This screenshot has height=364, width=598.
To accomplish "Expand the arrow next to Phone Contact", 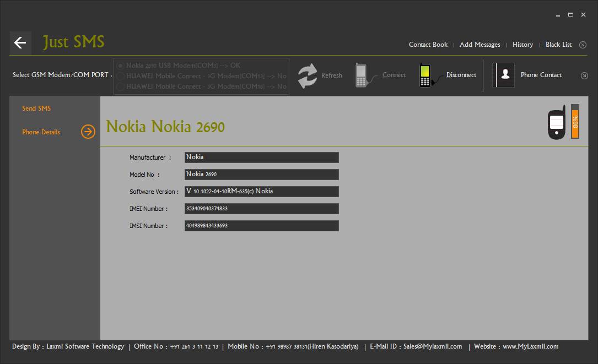I will pos(584,75).
